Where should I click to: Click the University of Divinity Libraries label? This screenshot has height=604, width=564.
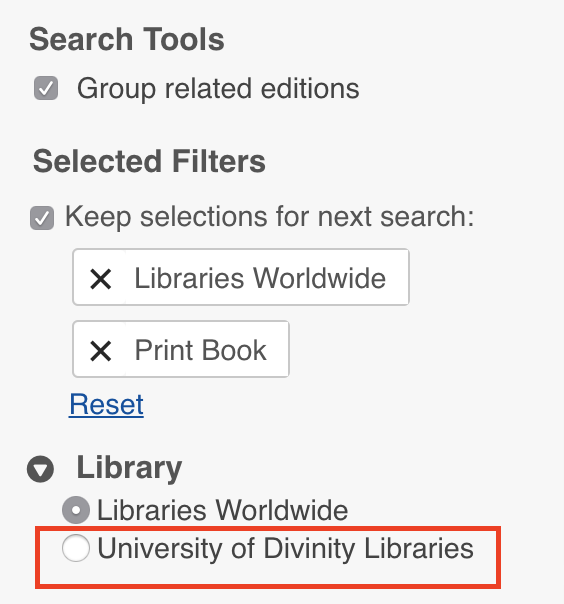pyautogui.click(x=285, y=548)
